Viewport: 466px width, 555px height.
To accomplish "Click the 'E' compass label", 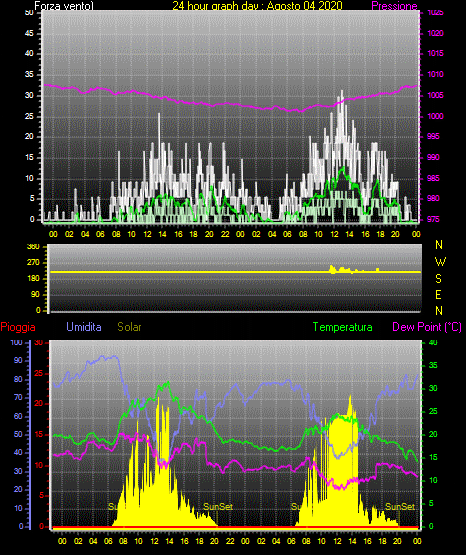I will click(438, 294).
